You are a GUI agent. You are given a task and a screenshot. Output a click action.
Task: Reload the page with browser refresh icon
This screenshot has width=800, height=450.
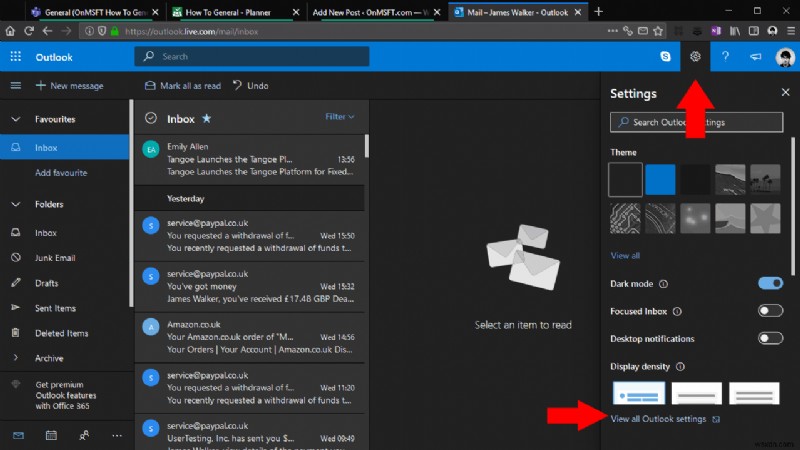pos(29,31)
